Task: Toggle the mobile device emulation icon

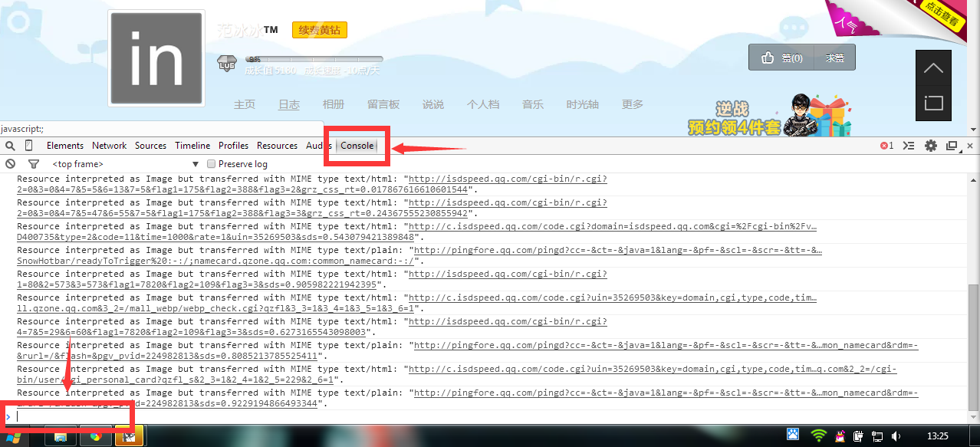Action: coord(29,146)
